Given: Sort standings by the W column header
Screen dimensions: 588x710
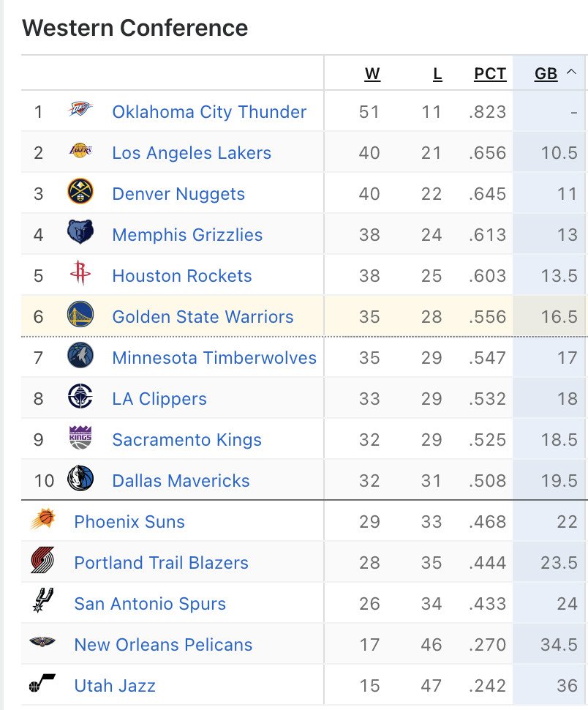Looking at the screenshot, I should [372, 73].
